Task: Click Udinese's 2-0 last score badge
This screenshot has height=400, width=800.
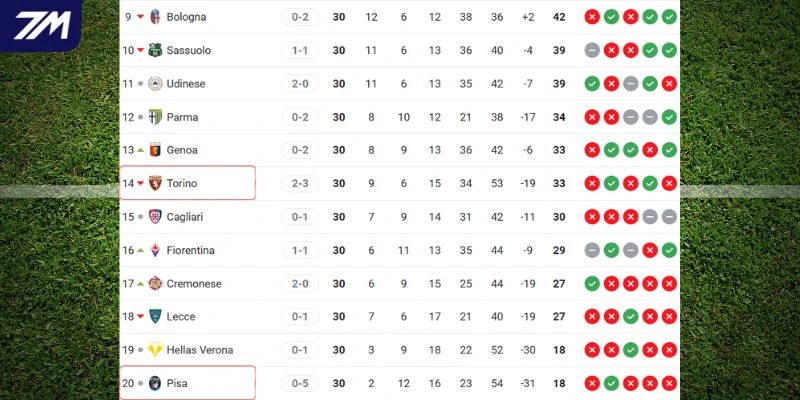Action: 299,84
